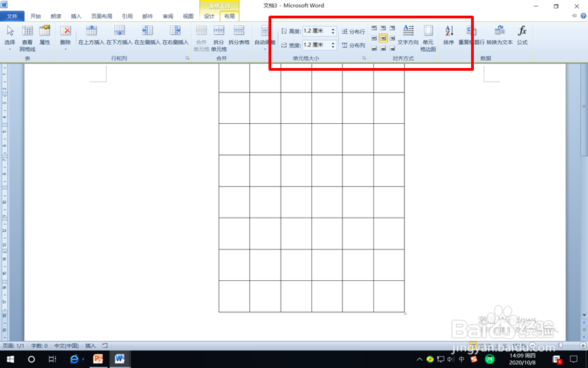Set alignment to top right
This screenshot has height=368, width=588.
click(392, 28)
